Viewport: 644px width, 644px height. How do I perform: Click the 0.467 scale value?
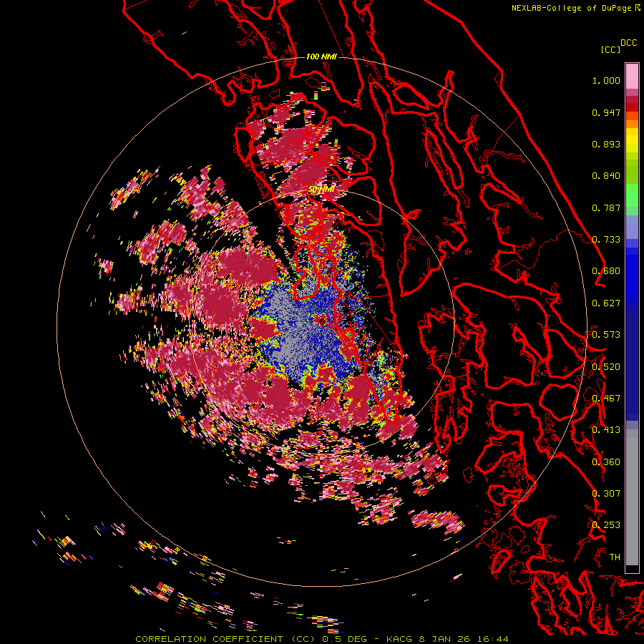(x=606, y=399)
